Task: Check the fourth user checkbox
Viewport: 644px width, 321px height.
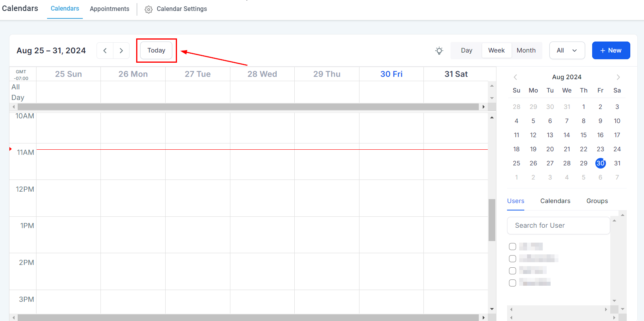Action: pos(513,283)
